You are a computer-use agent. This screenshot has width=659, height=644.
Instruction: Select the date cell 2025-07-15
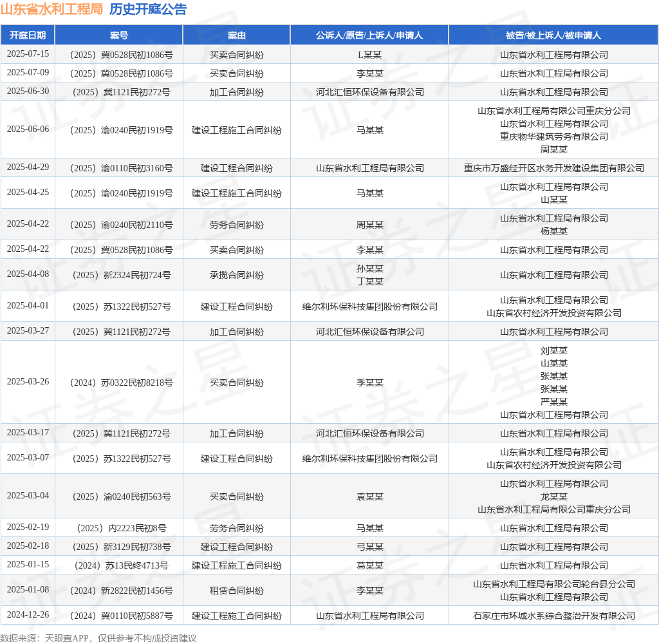pos(28,54)
